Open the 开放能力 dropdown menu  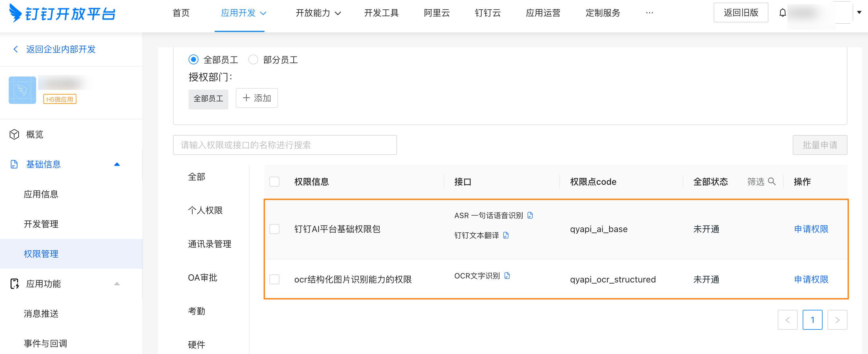[318, 13]
